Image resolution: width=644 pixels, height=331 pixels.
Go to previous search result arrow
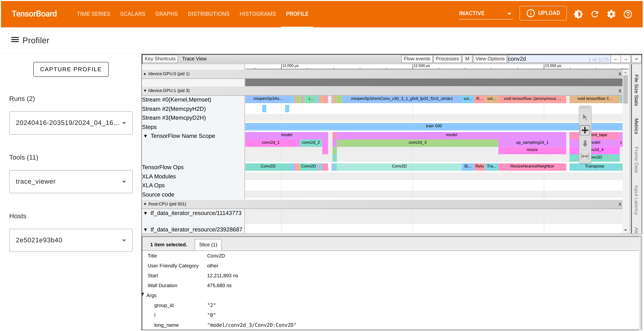coord(616,59)
